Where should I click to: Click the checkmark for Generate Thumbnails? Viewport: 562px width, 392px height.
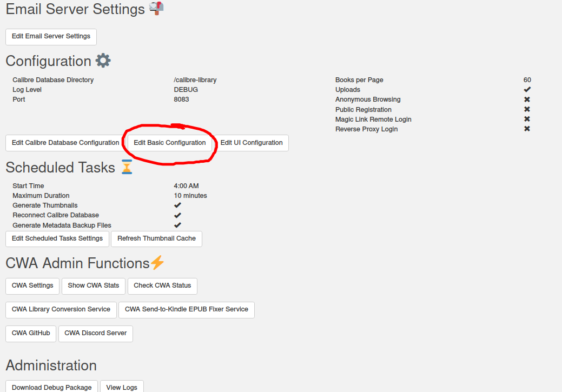[177, 205]
